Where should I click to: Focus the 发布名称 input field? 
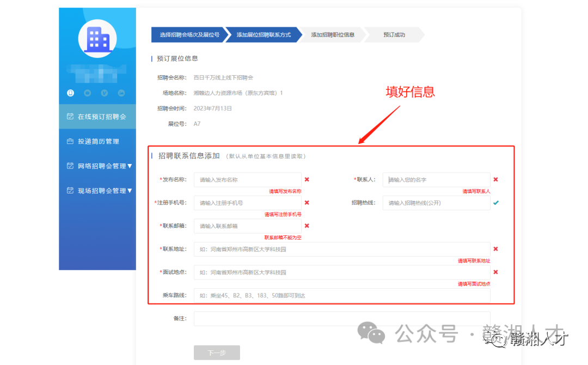[x=248, y=180]
